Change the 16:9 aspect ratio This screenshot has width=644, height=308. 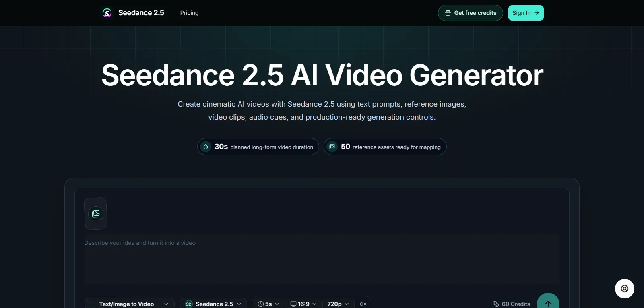(303, 304)
